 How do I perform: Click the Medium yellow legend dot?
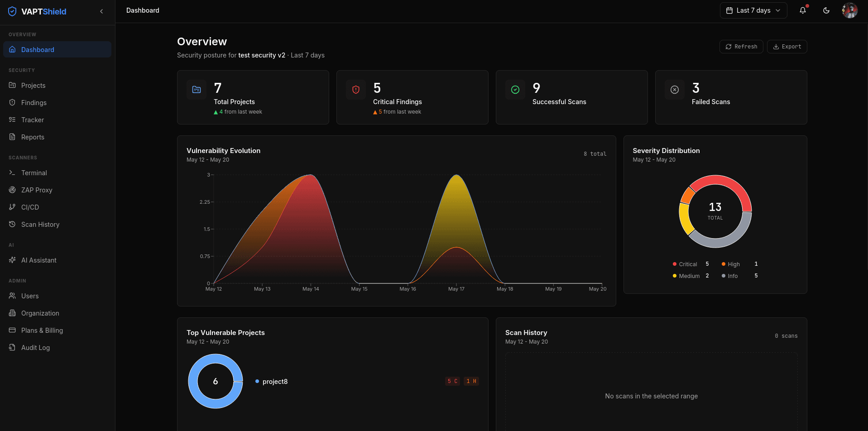coord(675,276)
